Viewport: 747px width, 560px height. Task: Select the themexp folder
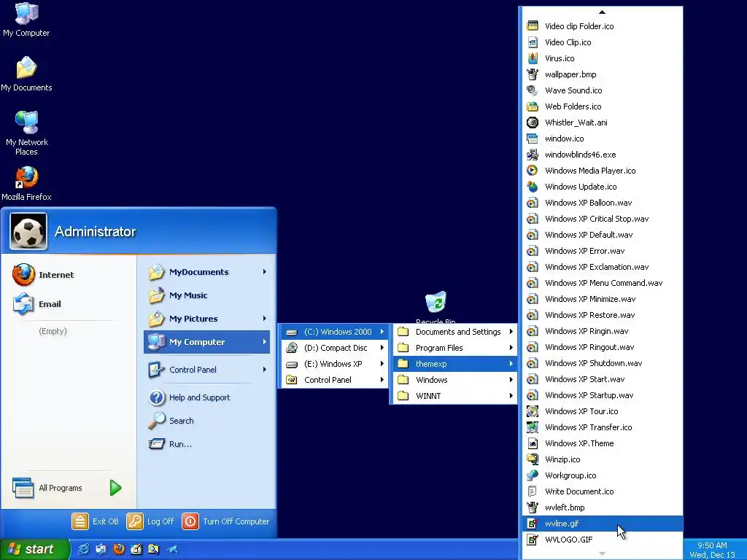click(x=455, y=364)
